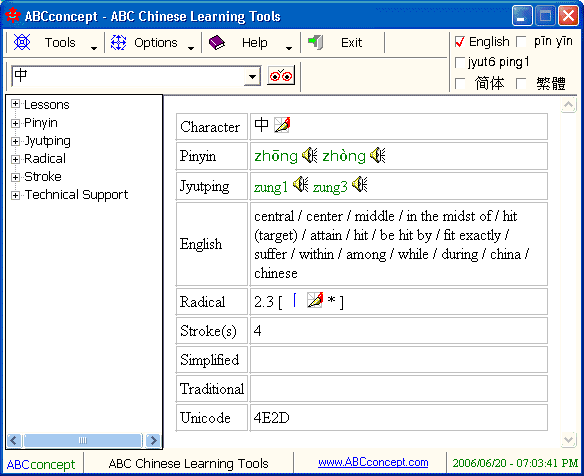Image resolution: width=584 pixels, height=476 pixels.
Task: Click content pane scroll down arrow
Action: click(568, 439)
